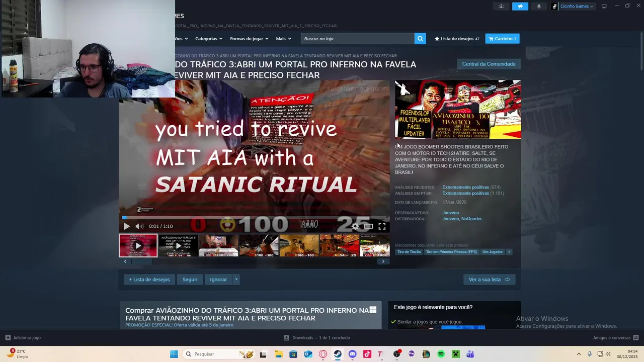The image size is (644, 362).
Task: Toggle theater mode on the video player
Action: pyautogui.click(x=368, y=226)
